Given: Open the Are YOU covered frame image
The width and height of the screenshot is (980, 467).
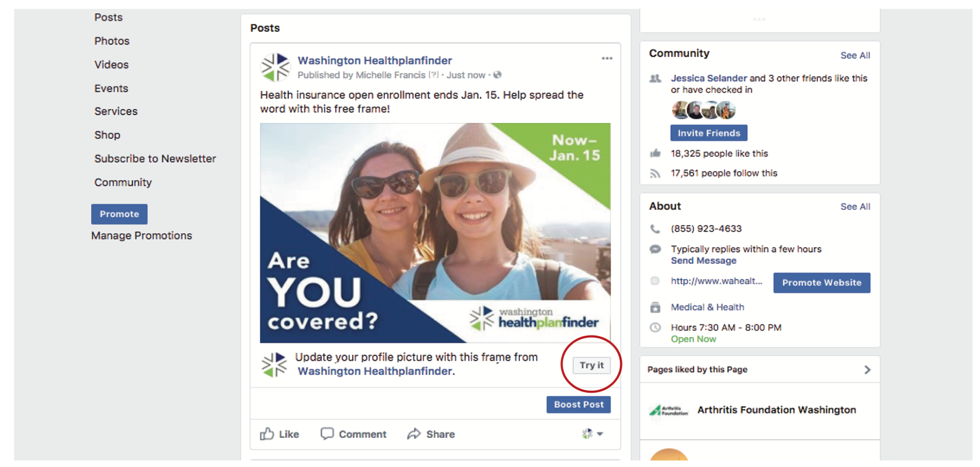Looking at the screenshot, I should tap(435, 233).
